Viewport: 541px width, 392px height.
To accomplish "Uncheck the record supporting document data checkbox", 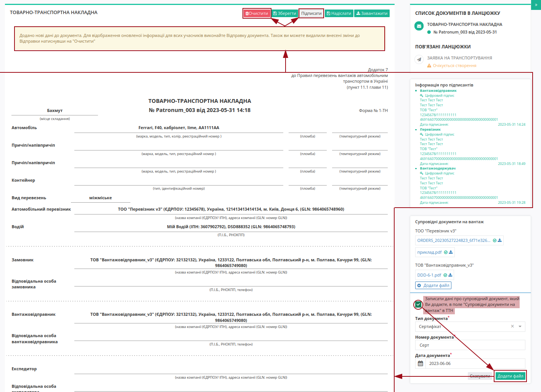I will click(x=418, y=304).
